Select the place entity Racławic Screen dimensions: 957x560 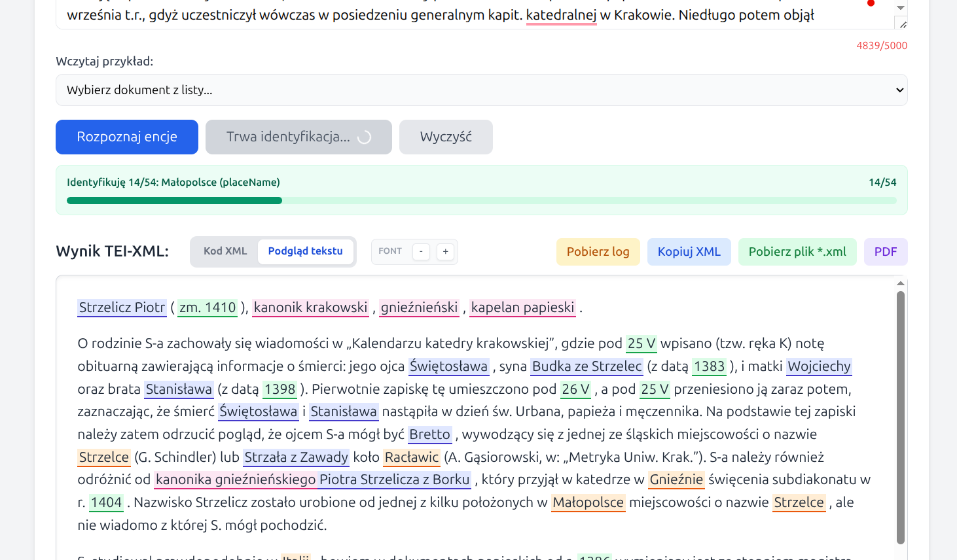coord(412,457)
